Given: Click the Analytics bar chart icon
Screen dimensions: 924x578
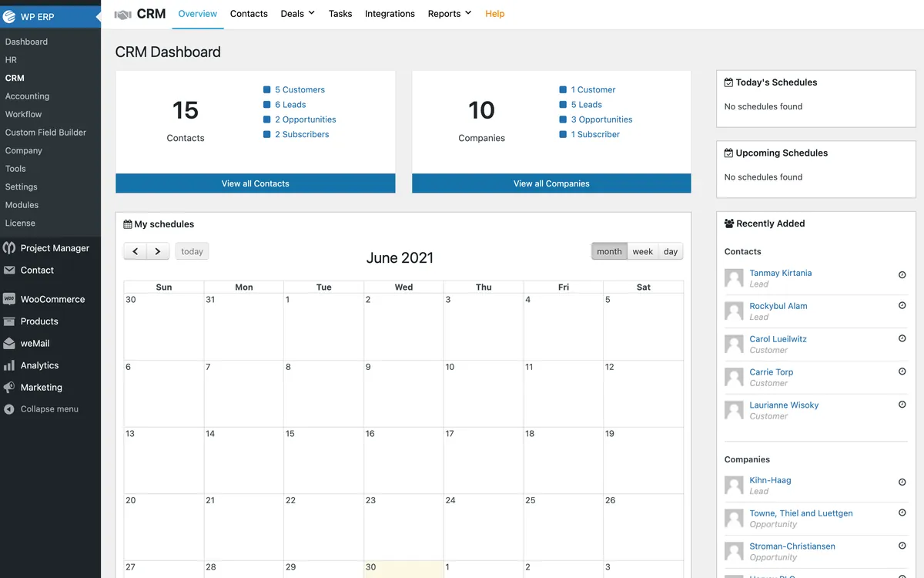Looking at the screenshot, I should pos(9,365).
